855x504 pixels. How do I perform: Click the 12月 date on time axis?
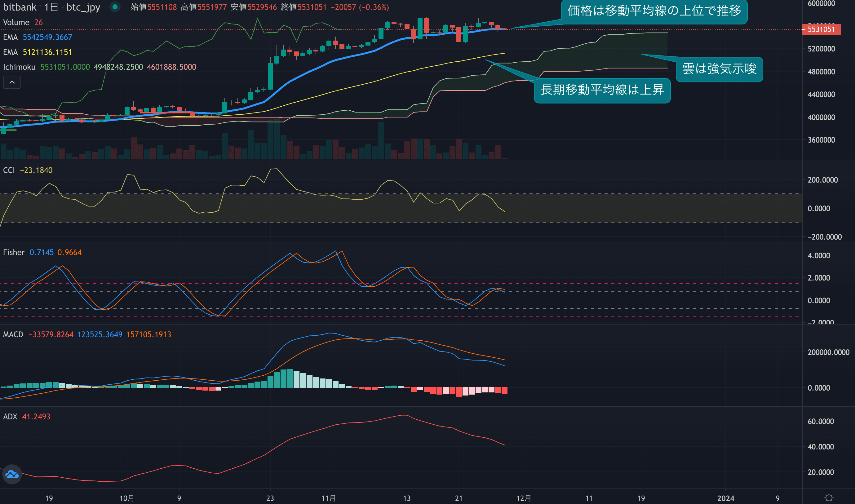click(524, 498)
